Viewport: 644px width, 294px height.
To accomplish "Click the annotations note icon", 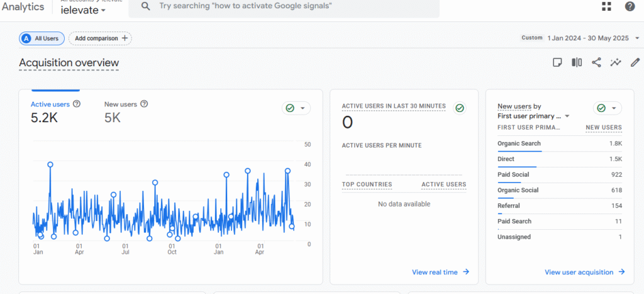I will point(557,62).
